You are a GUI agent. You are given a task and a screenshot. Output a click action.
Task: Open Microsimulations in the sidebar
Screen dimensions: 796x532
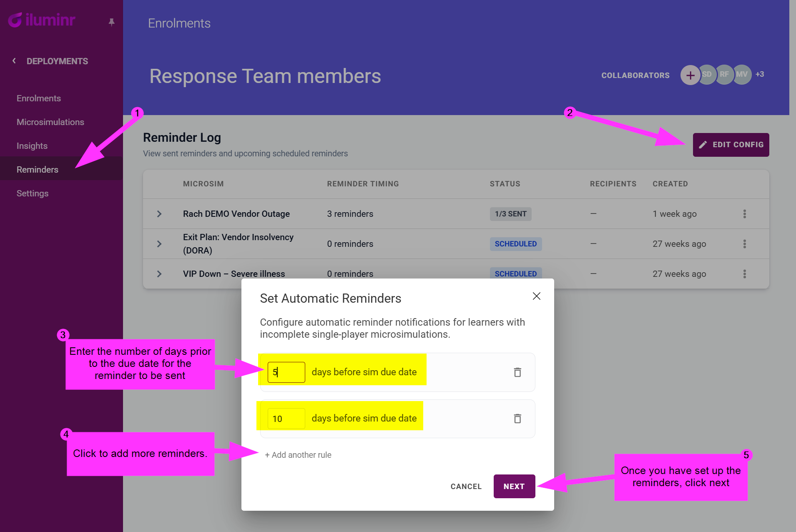coord(50,122)
